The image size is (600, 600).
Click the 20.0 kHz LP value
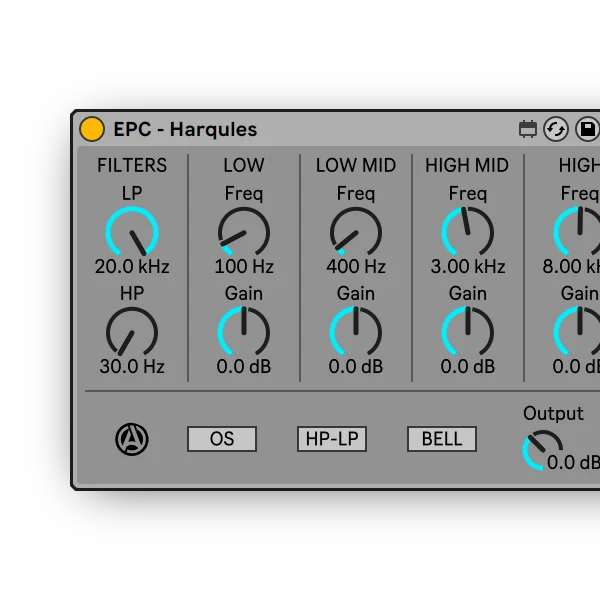click(x=132, y=267)
